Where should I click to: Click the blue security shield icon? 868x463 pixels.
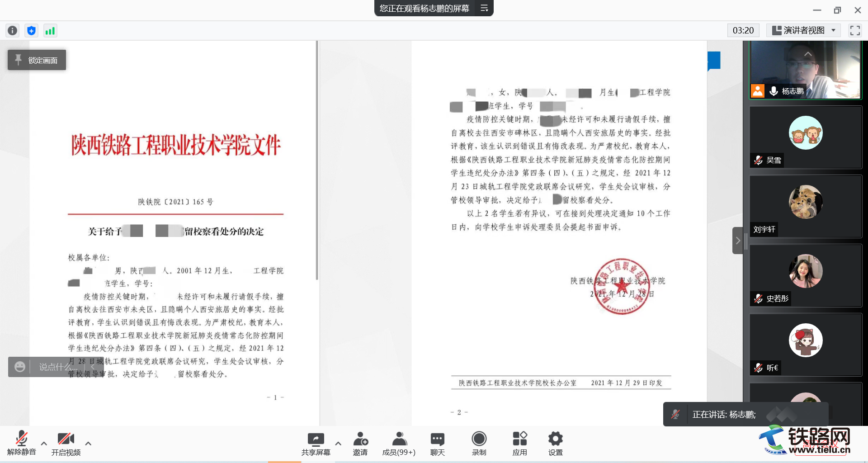click(31, 30)
